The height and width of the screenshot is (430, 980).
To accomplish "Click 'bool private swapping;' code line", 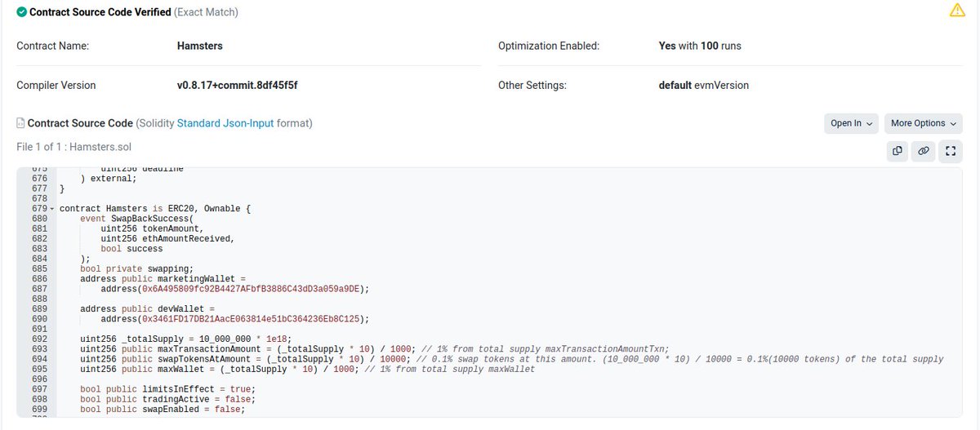I will [137, 268].
